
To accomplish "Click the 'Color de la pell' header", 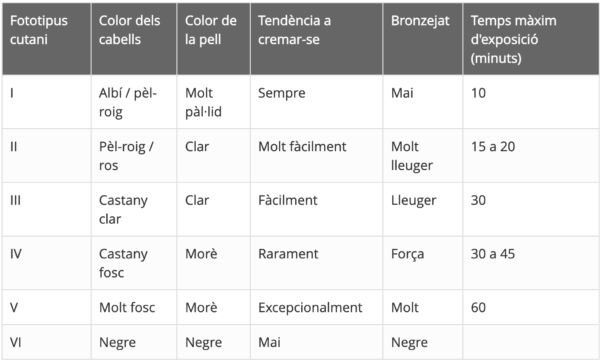I will tap(214, 39).
